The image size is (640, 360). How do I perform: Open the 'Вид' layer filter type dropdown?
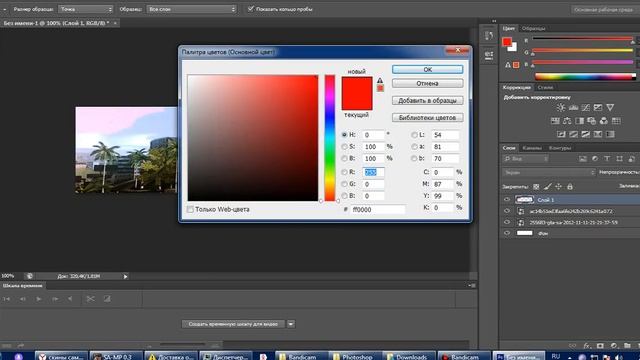(526, 159)
